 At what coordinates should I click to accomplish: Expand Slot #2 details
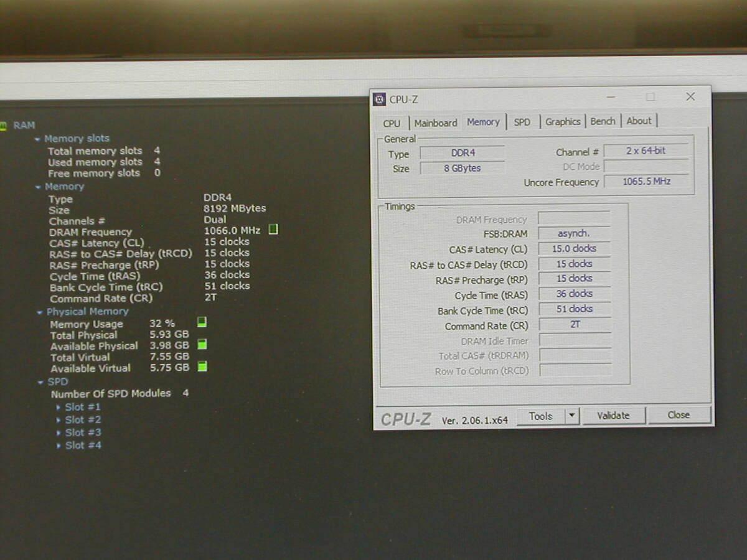(x=59, y=421)
